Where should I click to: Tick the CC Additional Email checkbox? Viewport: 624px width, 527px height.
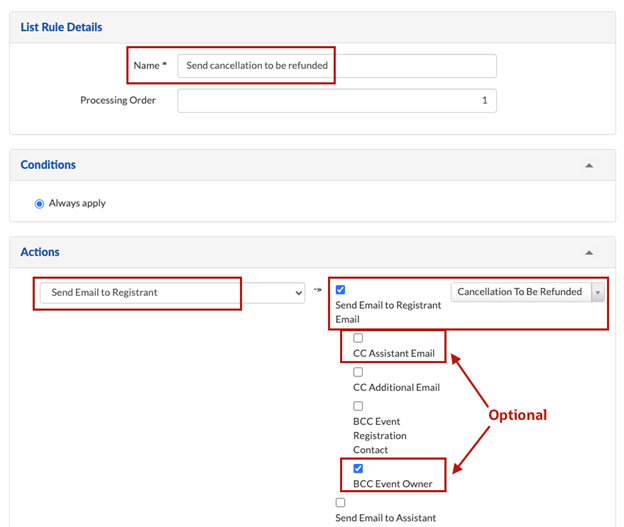point(358,372)
